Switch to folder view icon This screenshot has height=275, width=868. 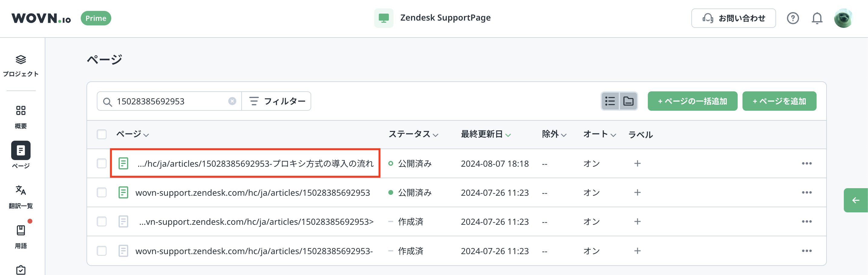coord(628,101)
